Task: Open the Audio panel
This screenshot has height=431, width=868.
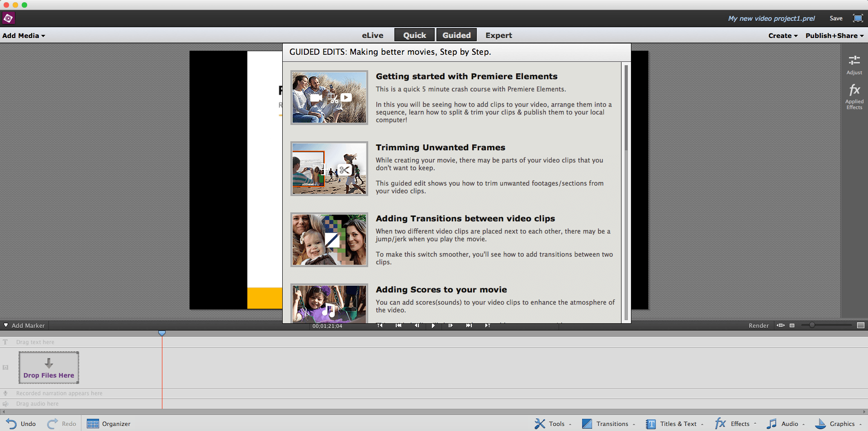Action: point(783,424)
